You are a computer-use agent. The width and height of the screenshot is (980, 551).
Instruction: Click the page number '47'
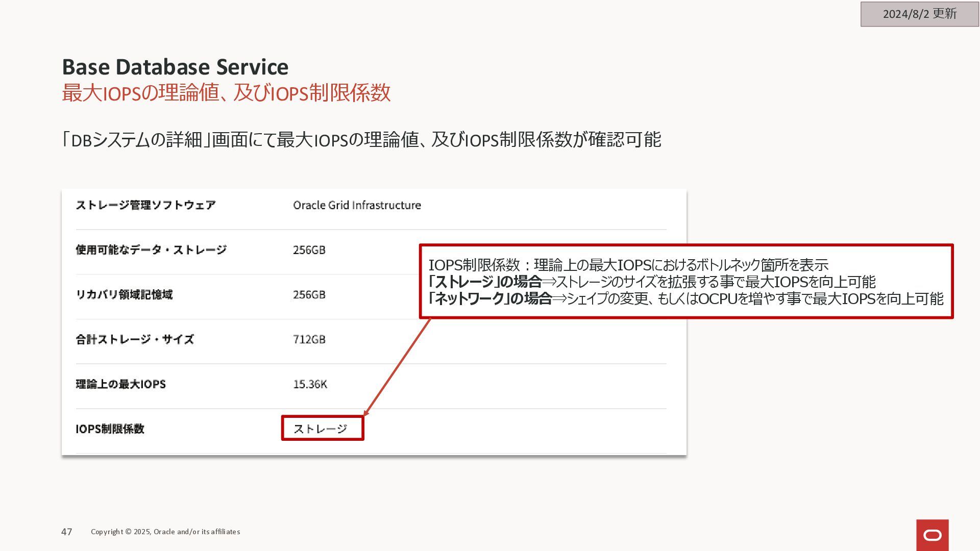(x=66, y=532)
